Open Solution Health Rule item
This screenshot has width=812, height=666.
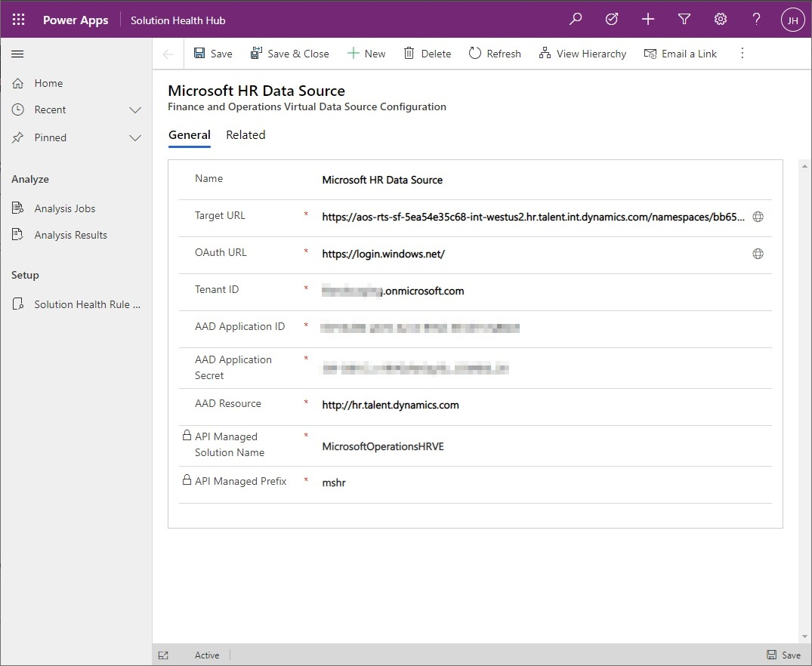pos(76,304)
